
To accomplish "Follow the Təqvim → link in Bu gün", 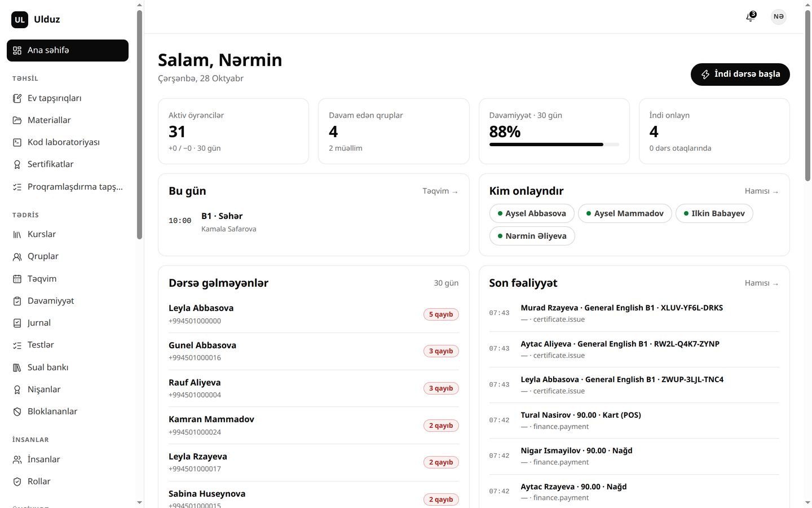I will 440,191.
